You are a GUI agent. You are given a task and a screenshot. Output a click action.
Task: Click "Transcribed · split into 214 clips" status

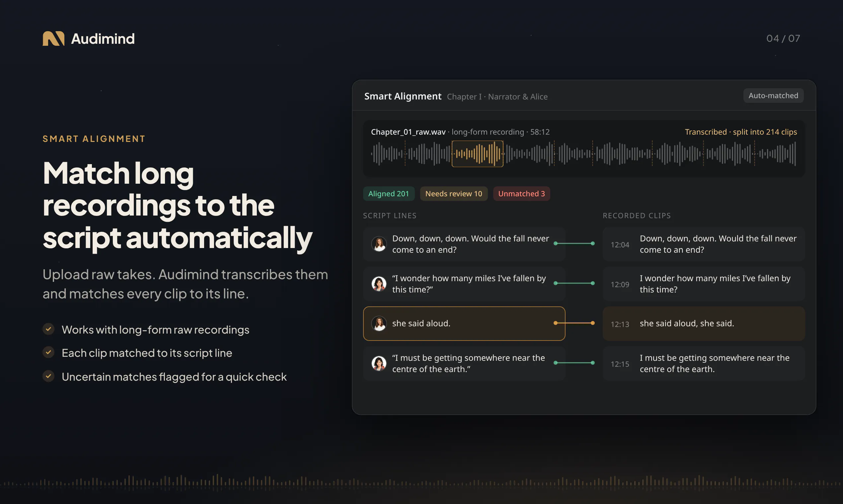click(741, 132)
